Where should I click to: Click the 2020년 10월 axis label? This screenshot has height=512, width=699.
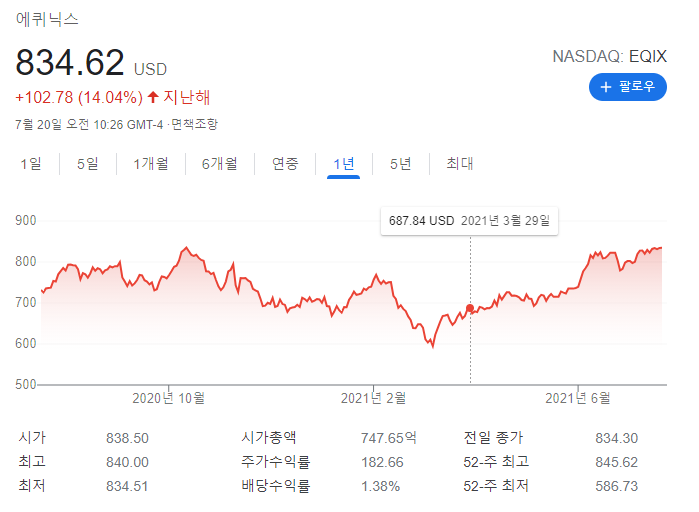point(169,398)
